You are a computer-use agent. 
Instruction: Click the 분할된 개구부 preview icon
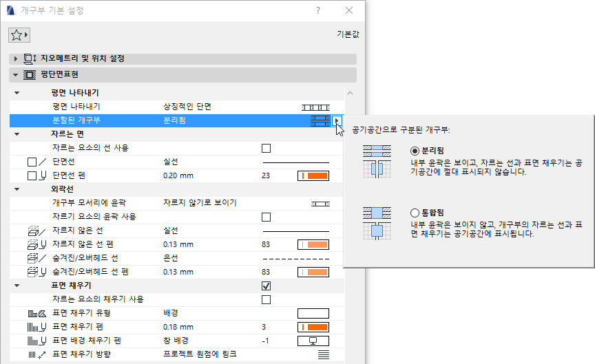point(320,121)
